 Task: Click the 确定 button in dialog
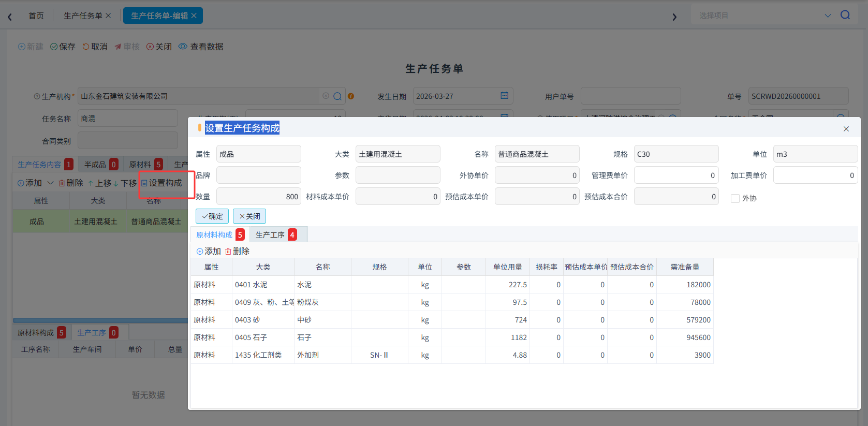[212, 216]
